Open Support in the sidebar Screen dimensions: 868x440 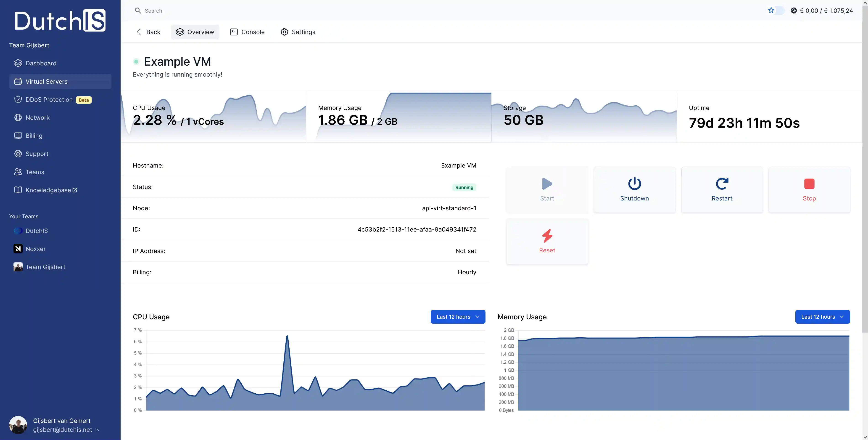[60, 154]
